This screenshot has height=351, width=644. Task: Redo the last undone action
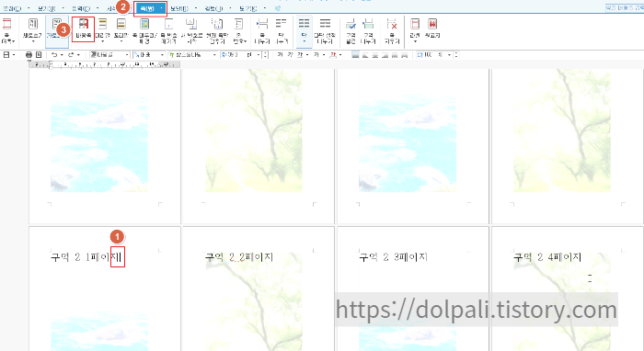pos(71,54)
